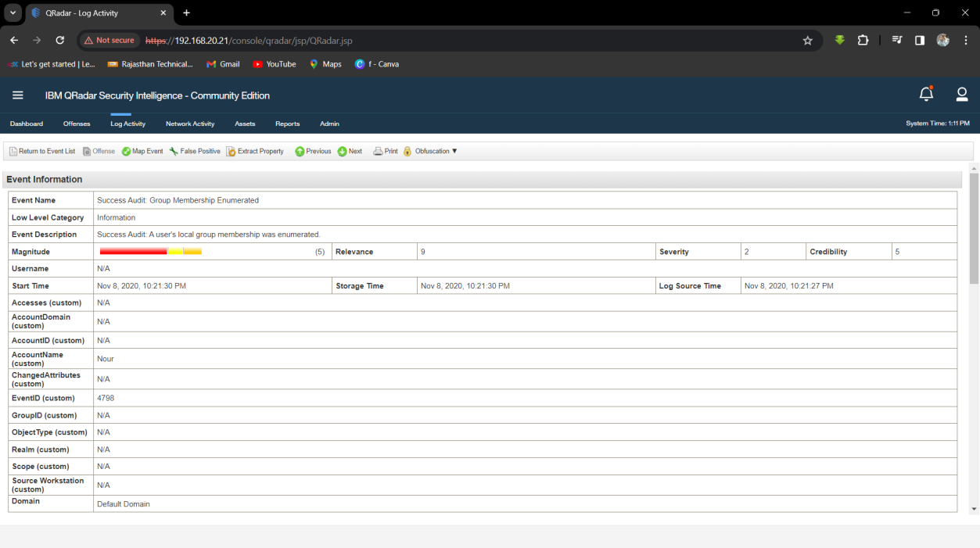Viewport: 980px width, 548px height.
Task: Open the YouTube bookmark
Action: point(274,64)
